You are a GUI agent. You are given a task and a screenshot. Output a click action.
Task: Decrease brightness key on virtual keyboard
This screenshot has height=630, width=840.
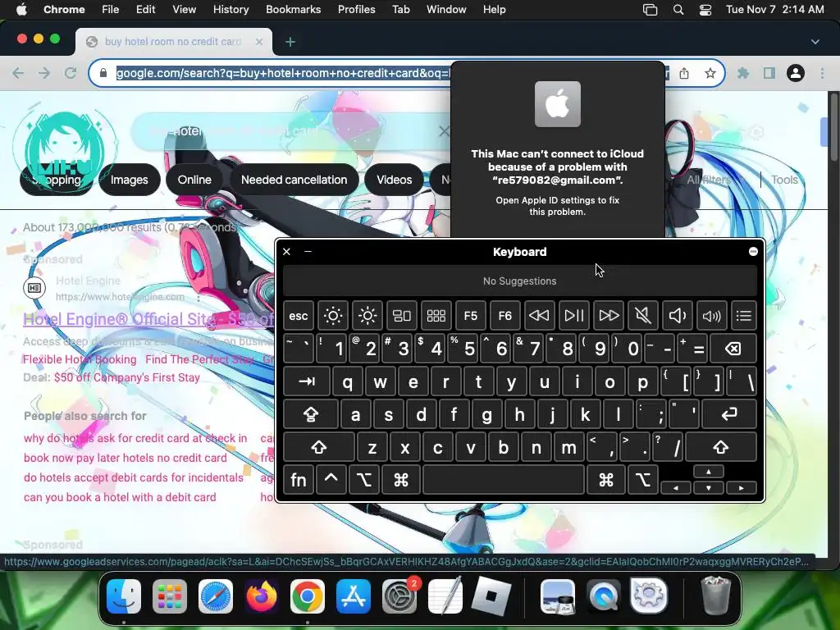click(333, 316)
